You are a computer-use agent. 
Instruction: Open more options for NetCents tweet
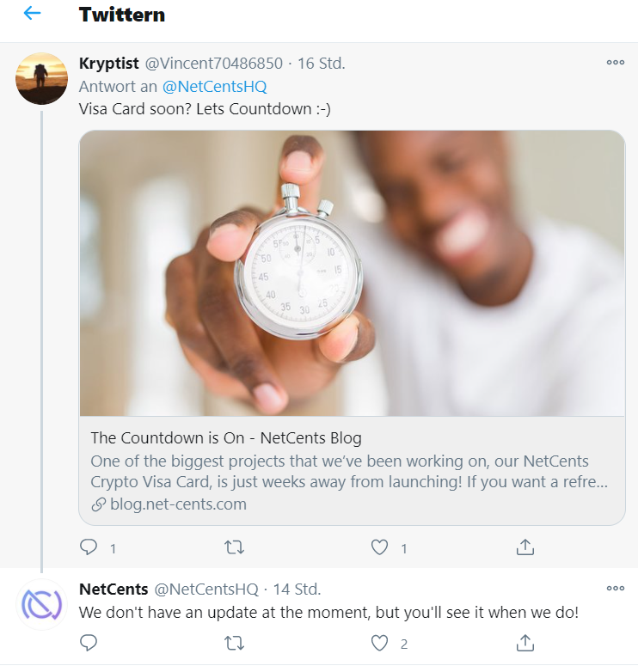[616, 589]
